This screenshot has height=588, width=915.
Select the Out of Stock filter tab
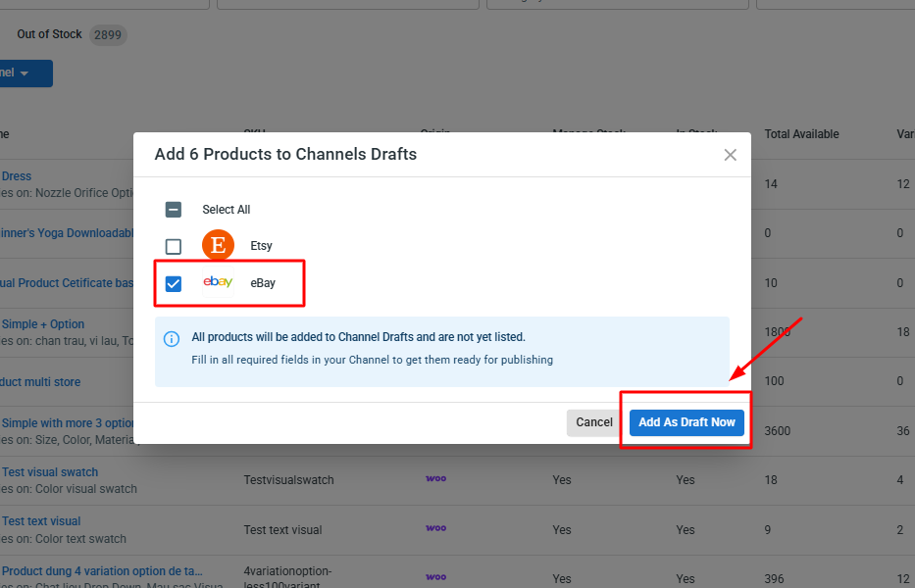pos(50,34)
